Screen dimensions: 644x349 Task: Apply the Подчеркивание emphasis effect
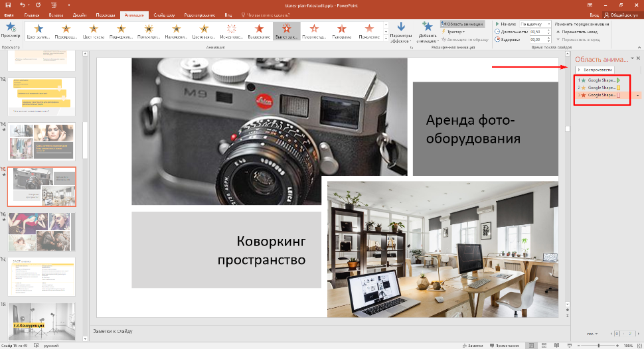coord(121,31)
